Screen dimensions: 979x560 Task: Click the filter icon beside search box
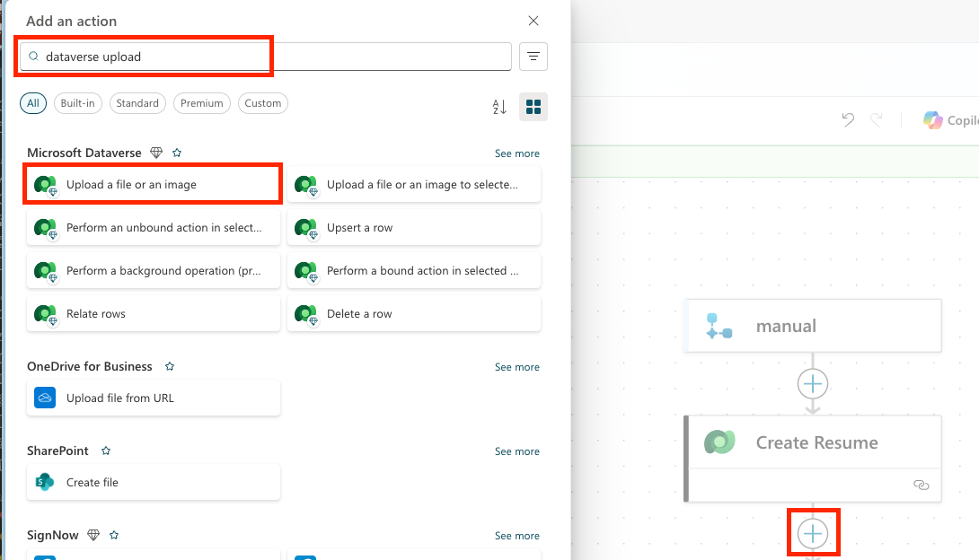[534, 57]
